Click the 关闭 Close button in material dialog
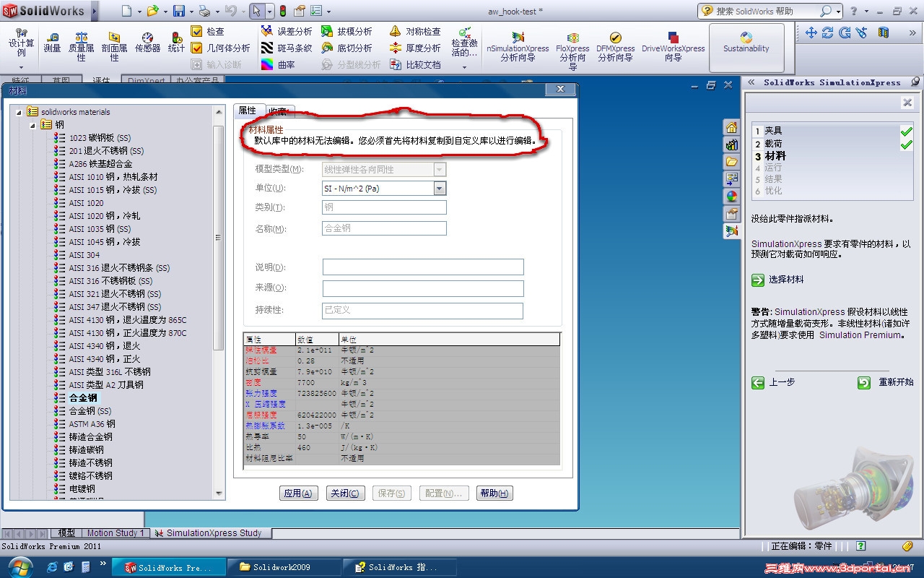Screen dimensions: 924x578 point(344,493)
